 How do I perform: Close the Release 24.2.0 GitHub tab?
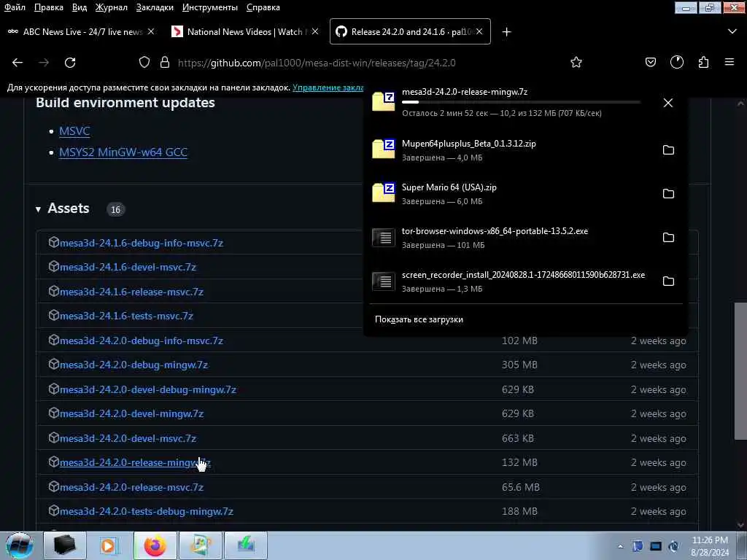(479, 31)
